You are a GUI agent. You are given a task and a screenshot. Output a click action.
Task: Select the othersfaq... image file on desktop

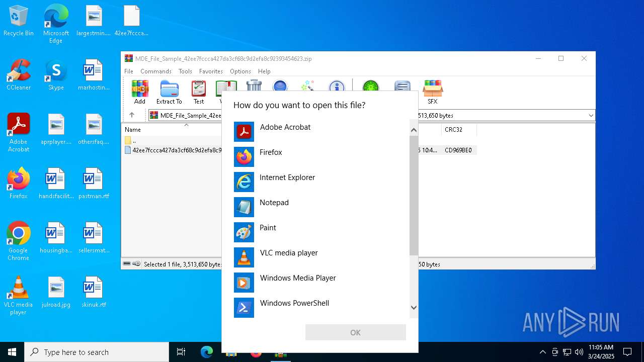point(94,129)
